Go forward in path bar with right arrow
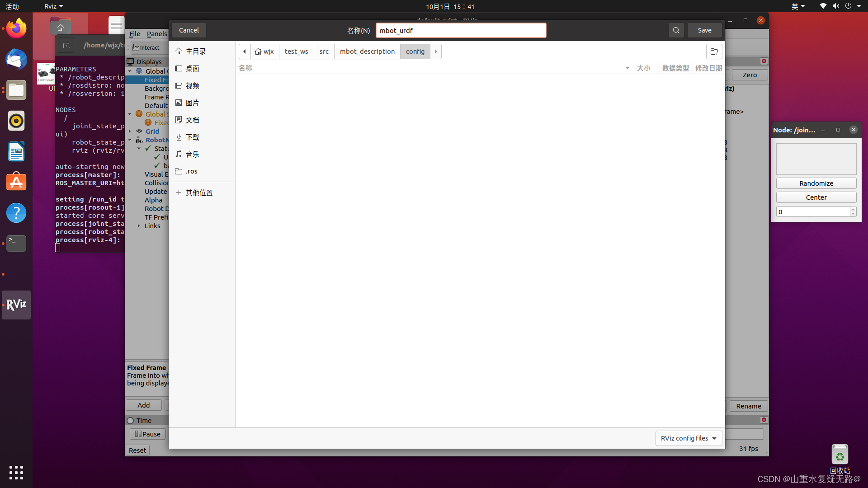 tap(436, 52)
